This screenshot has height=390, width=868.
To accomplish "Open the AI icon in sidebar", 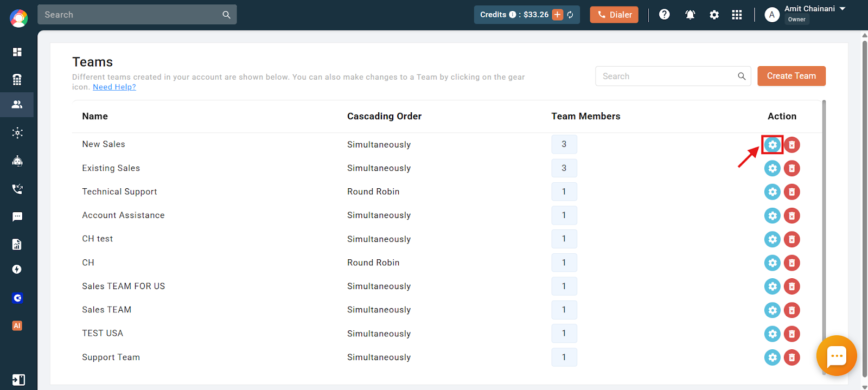I will (17, 325).
